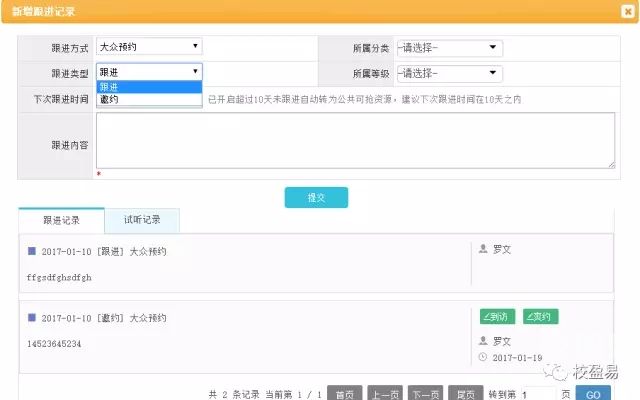Click blue square marker of first record
Viewport: 640px width, 400px height.
[x=32, y=251]
